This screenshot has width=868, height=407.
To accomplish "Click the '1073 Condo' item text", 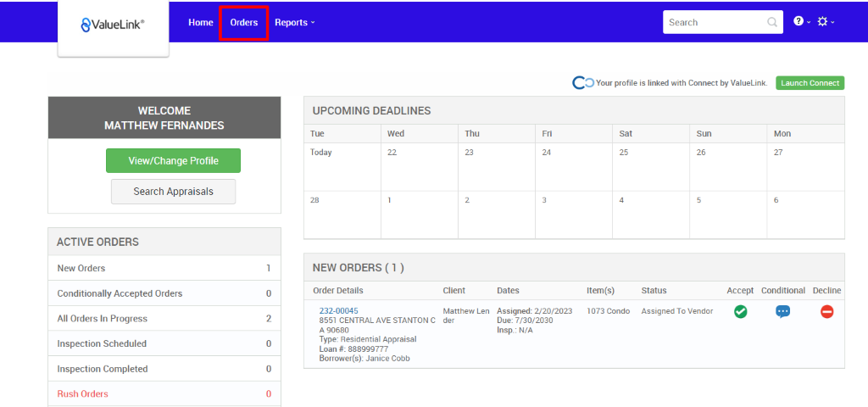I will pyautogui.click(x=609, y=311).
